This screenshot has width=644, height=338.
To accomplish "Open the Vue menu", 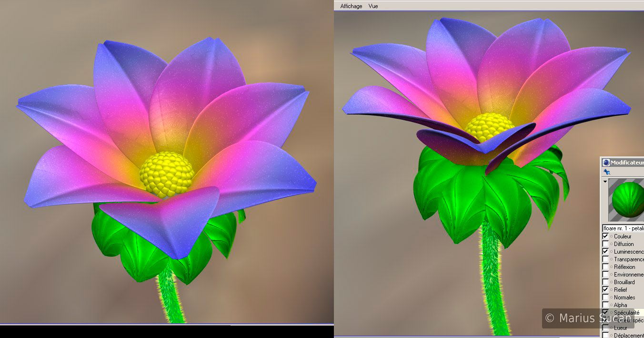I will [373, 6].
